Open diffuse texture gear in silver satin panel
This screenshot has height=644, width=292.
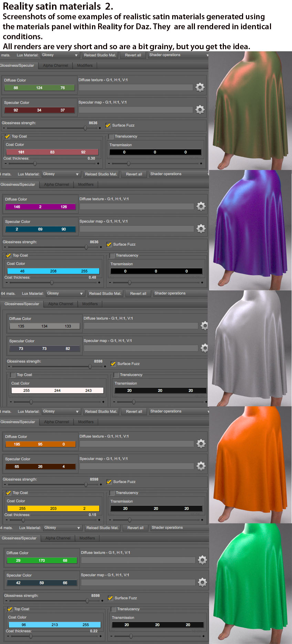point(205,326)
